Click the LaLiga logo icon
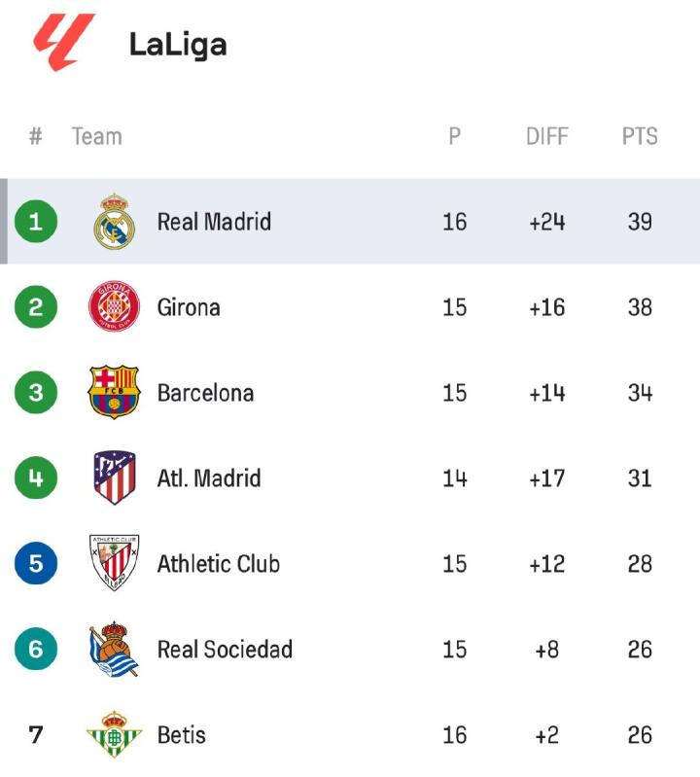700x777 pixels. tap(64, 43)
